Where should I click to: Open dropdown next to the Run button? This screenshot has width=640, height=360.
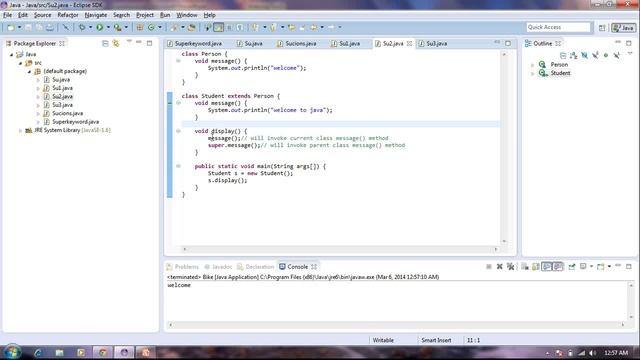[x=108, y=27]
